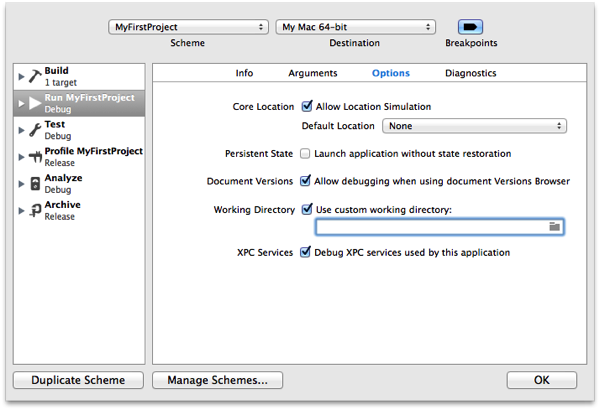
Task: Click the 'Document Versions' label
Action: [x=250, y=181]
